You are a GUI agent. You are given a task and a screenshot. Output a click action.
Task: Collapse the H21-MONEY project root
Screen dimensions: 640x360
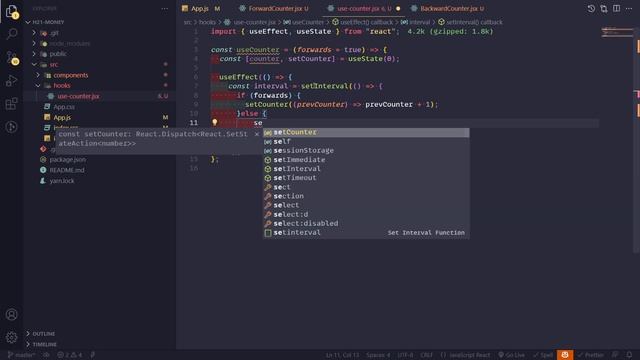pos(48,22)
